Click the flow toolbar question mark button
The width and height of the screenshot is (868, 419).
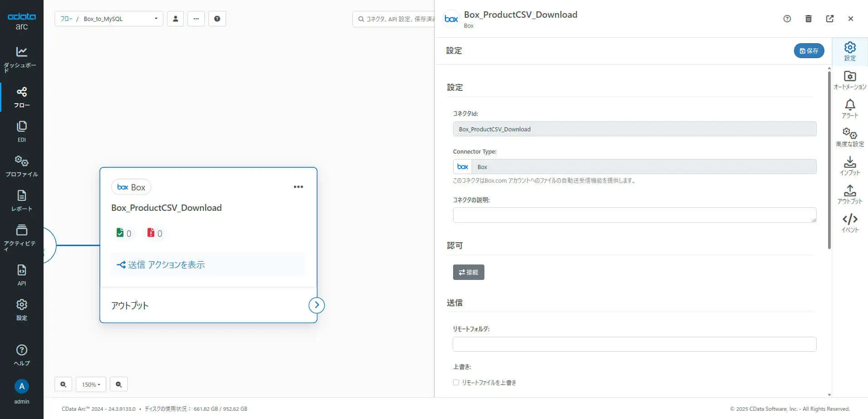coord(217,19)
